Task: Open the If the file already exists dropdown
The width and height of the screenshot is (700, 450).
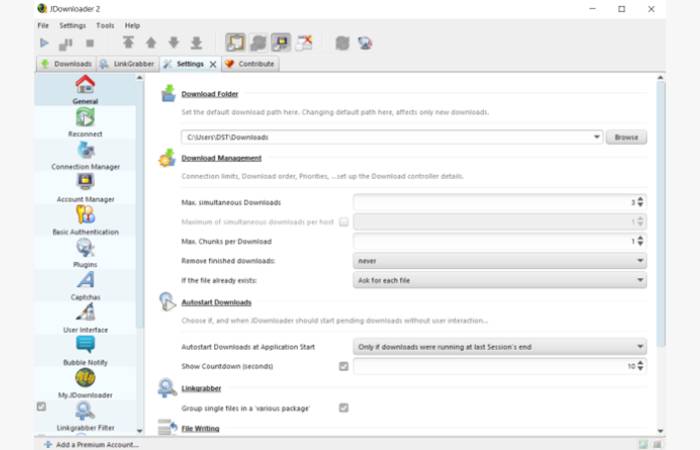Action: coord(500,280)
